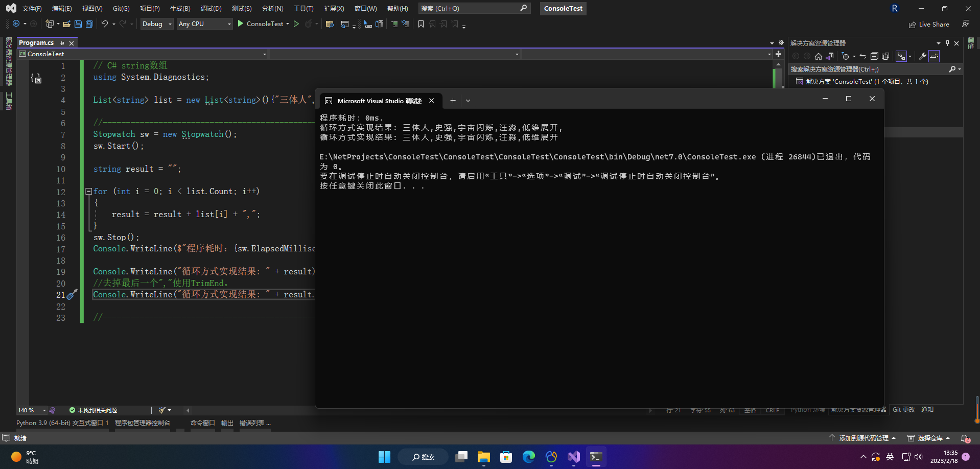Open the 文件(F) menu
The width and height of the screenshot is (980, 469).
[32, 9]
